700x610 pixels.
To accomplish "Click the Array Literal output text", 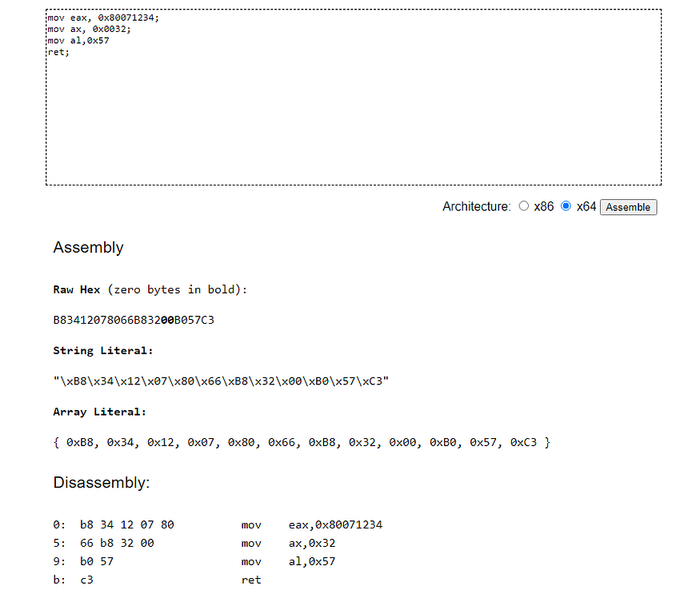I will click(x=302, y=442).
